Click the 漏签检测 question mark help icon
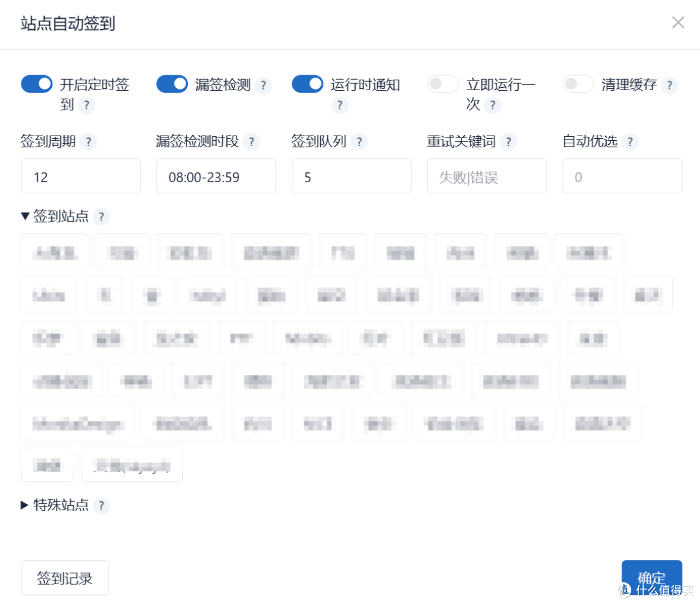The width and height of the screenshot is (700, 605). click(264, 84)
